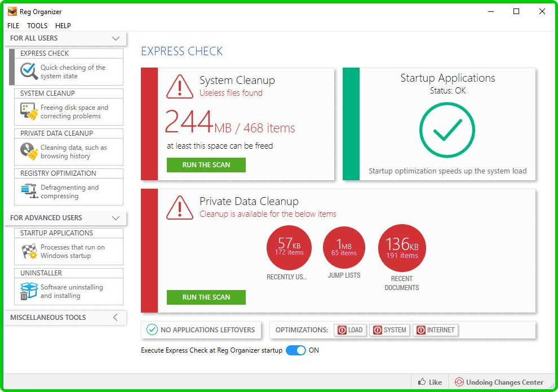Select the 57 KB Recently Used circle
The width and height of the screenshot is (558, 392).
tap(289, 248)
